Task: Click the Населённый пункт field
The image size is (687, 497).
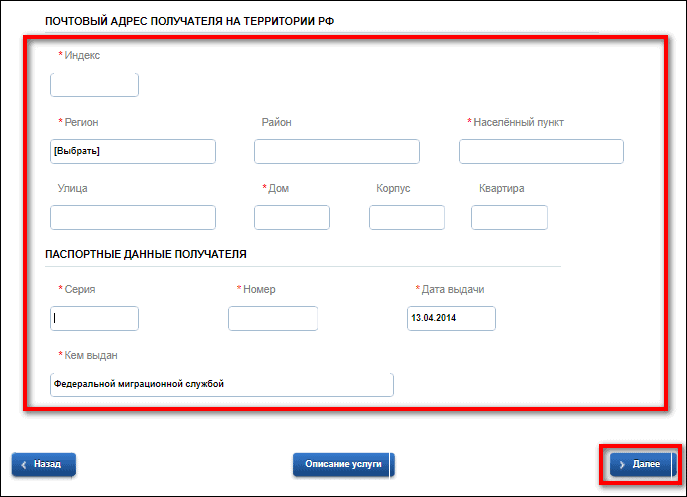Action: coord(541,152)
